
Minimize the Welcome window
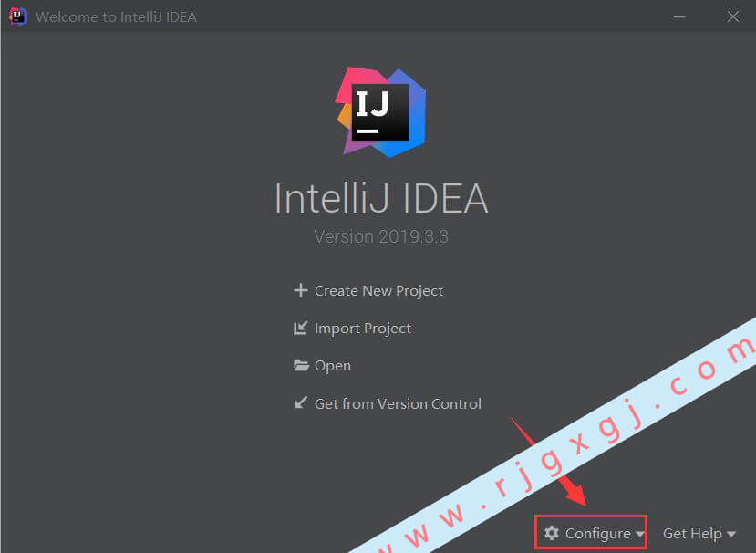pyautogui.click(x=679, y=16)
